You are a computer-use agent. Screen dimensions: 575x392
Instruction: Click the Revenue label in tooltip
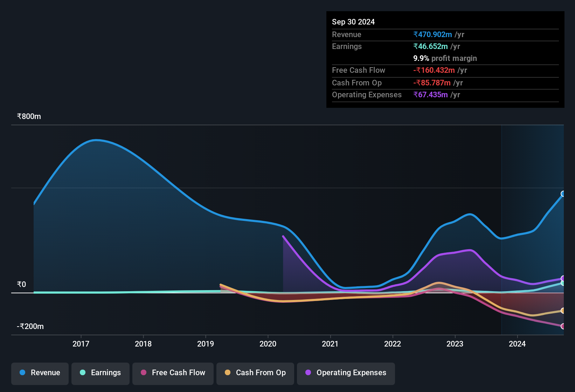coord(346,34)
